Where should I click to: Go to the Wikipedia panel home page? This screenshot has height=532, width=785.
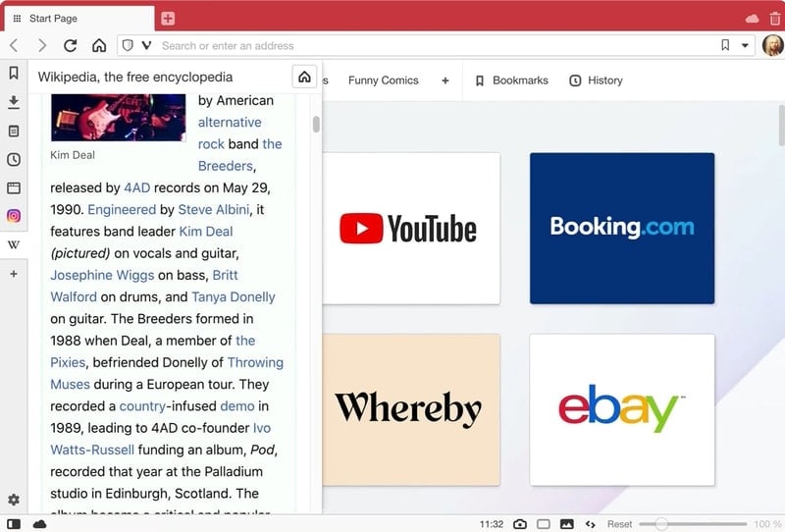(304, 78)
